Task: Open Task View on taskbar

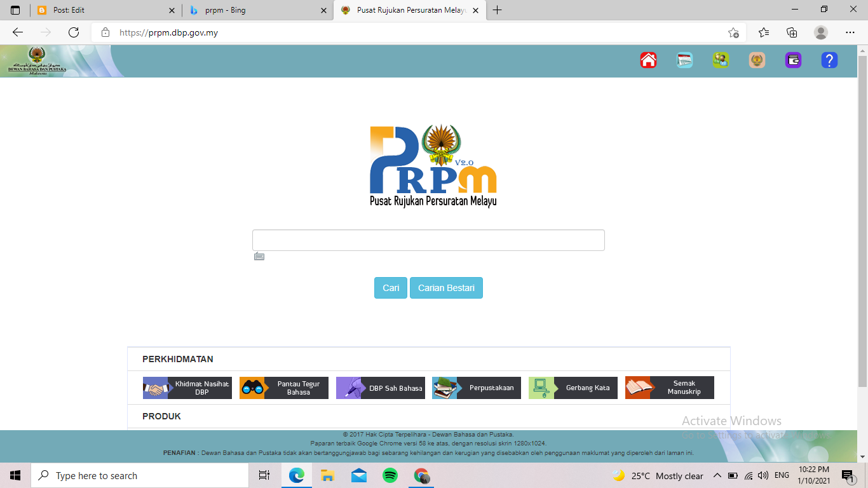Action: coord(264,475)
